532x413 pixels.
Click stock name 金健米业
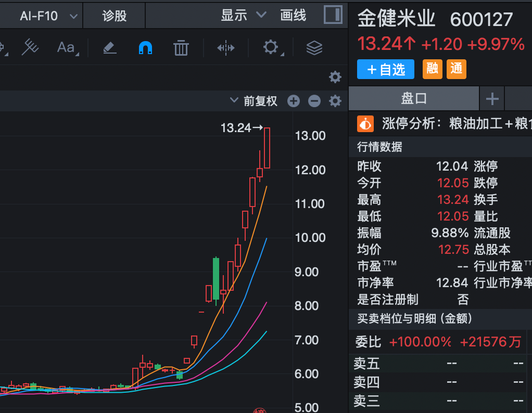(x=396, y=18)
